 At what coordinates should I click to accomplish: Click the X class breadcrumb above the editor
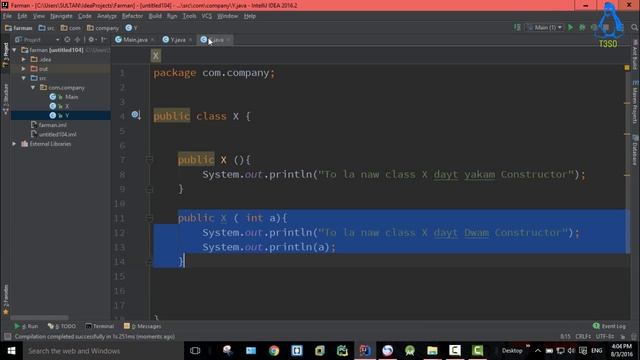pyautogui.click(x=156, y=56)
